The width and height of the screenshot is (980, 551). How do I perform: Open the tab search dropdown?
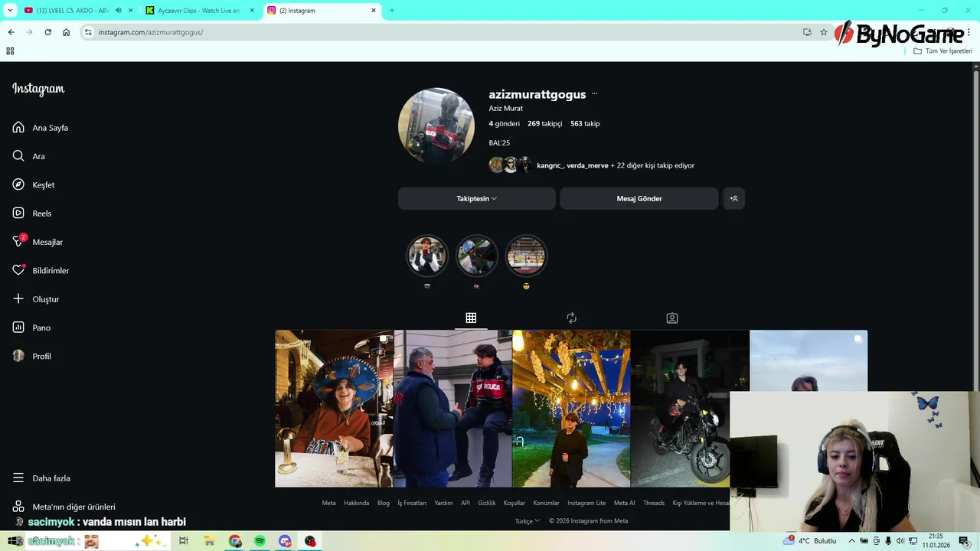(10, 11)
